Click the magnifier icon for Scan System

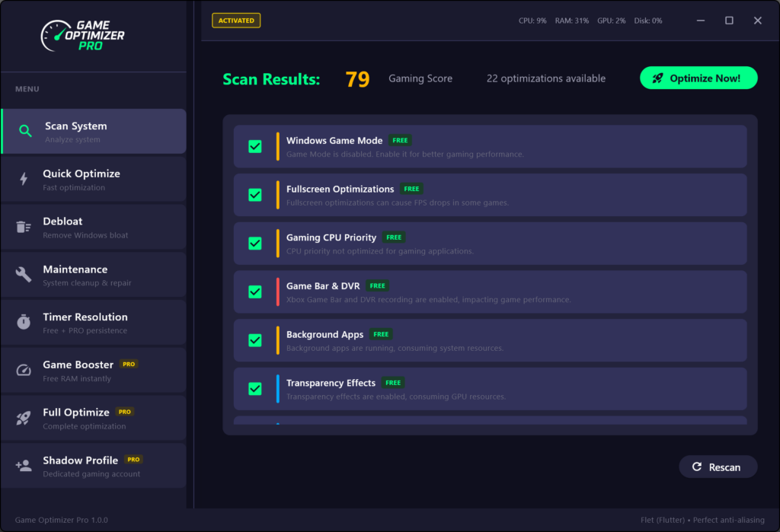click(x=25, y=132)
